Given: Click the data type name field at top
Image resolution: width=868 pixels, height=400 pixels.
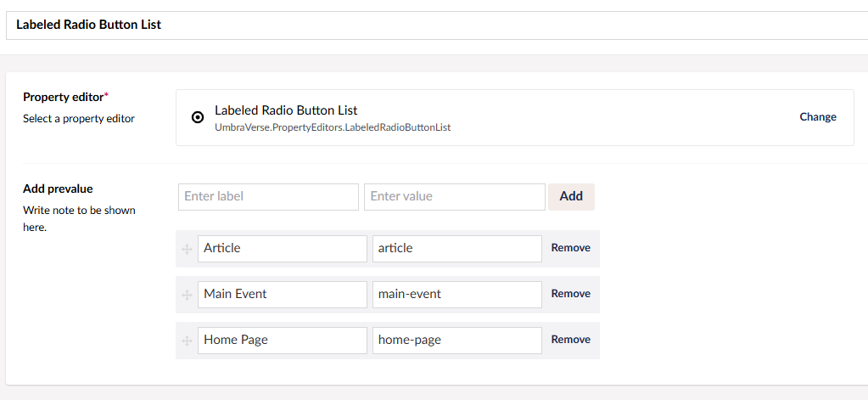Looking at the screenshot, I should click(437, 25).
